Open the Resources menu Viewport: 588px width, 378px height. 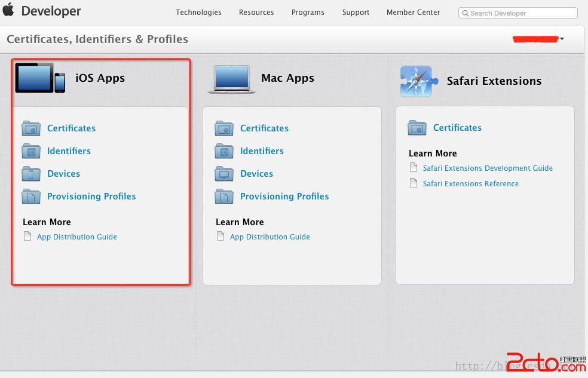256,13
